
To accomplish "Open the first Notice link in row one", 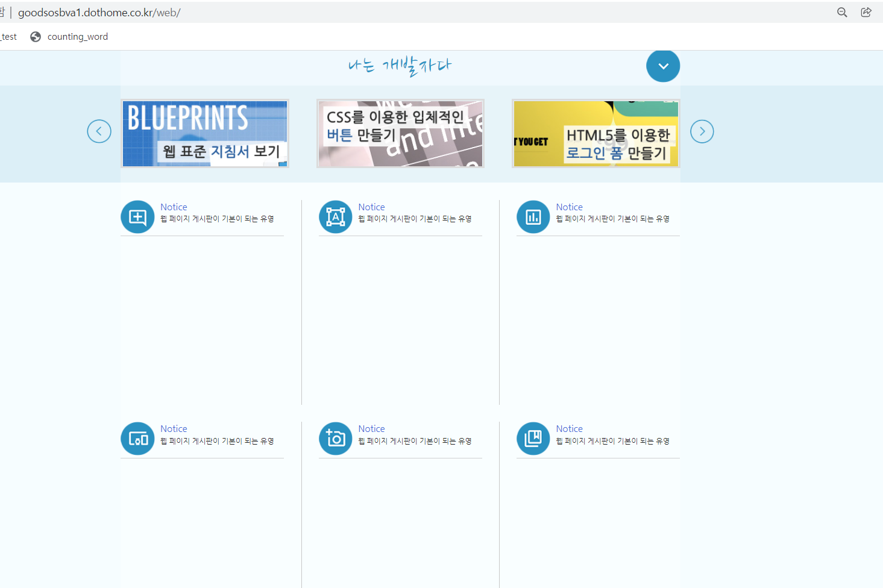I will click(174, 207).
